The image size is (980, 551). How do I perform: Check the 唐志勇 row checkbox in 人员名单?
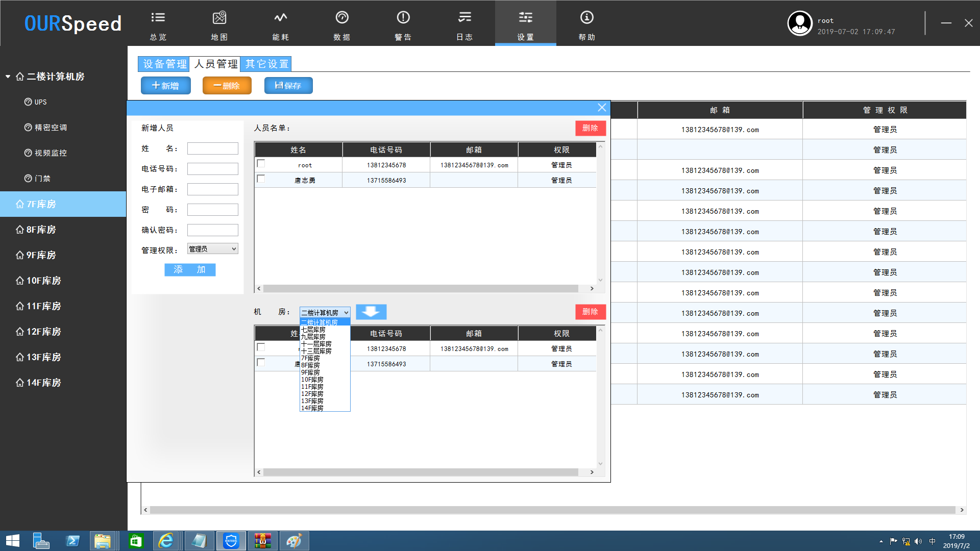[261, 179]
